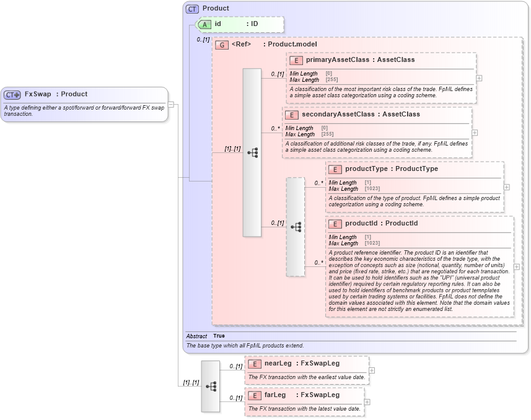Expand secondaryAssetClass with the plus control
The height and width of the screenshot is (420, 531).
(x=474, y=131)
